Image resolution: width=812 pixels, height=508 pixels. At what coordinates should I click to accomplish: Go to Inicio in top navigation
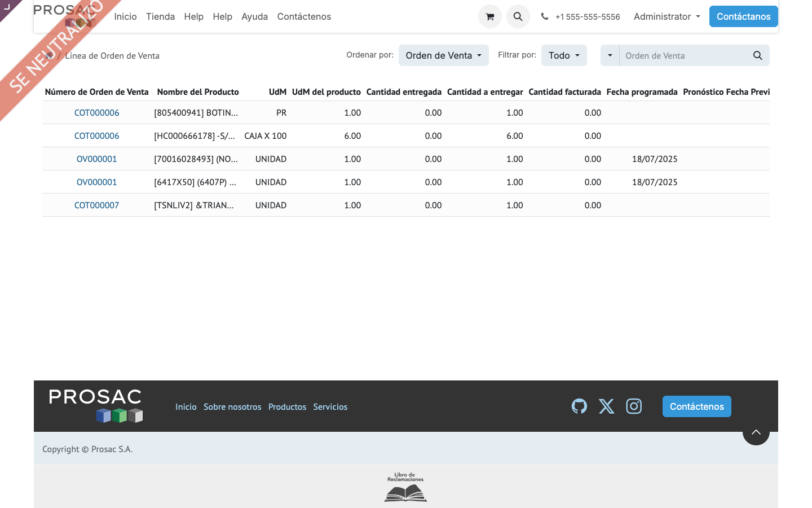tap(125, 16)
